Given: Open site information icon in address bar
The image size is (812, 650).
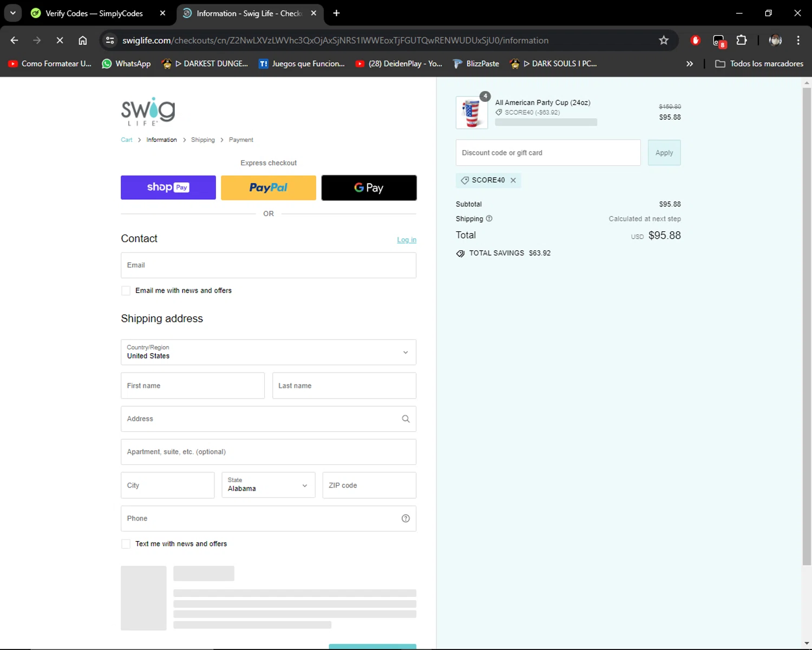Looking at the screenshot, I should 110,40.
